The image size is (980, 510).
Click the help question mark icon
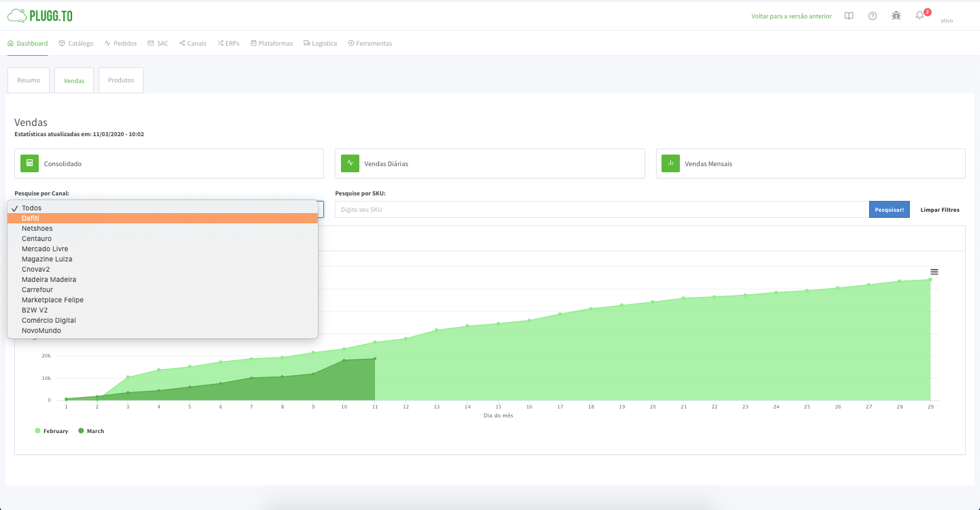pos(872,15)
